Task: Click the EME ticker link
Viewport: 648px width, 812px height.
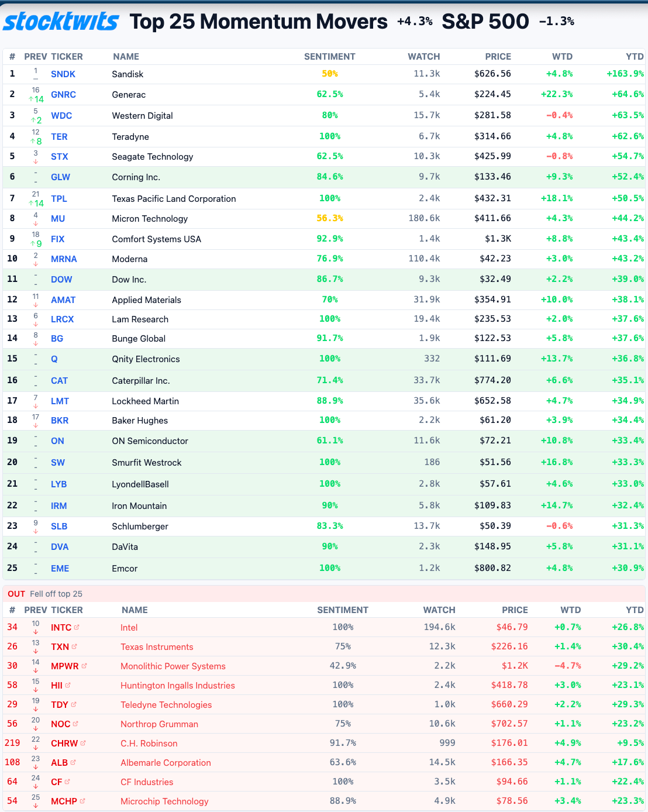Action: click(x=60, y=569)
